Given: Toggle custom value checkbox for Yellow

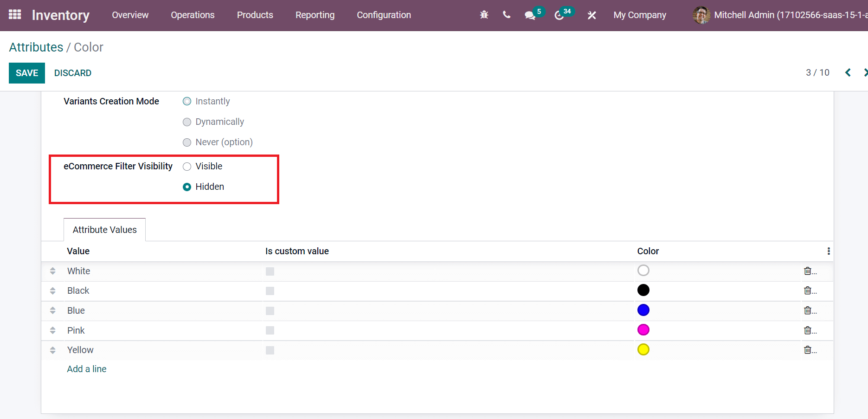Looking at the screenshot, I should [x=270, y=350].
